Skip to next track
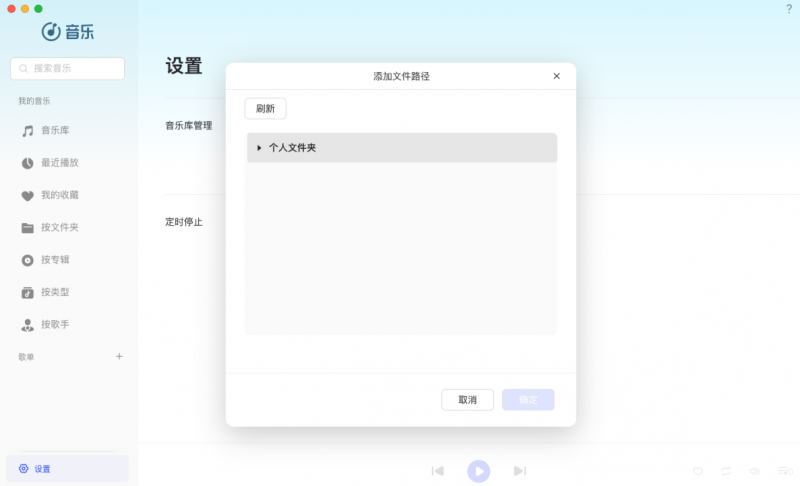The image size is (800, 486). click(520, 471)
